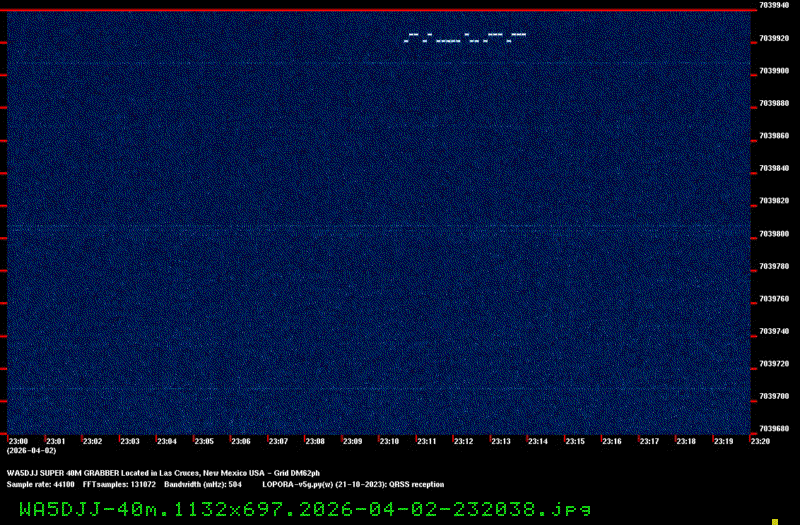
Task: Select the 23:19 time label
Action: (x=723, y=441)
